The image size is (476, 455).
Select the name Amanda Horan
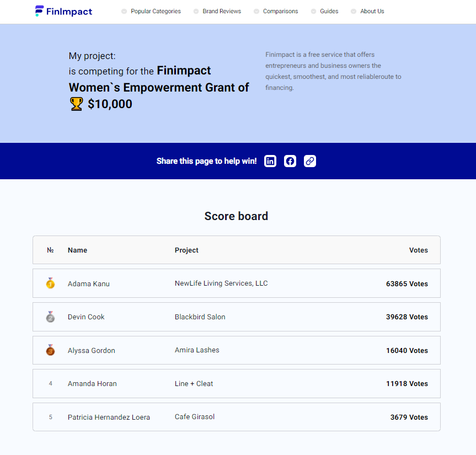pyautogui.click(x=92, y=384)
